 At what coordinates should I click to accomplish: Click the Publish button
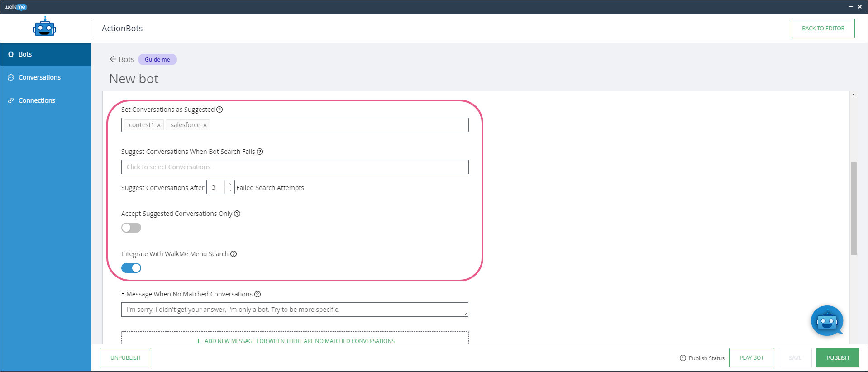point(838,358)
